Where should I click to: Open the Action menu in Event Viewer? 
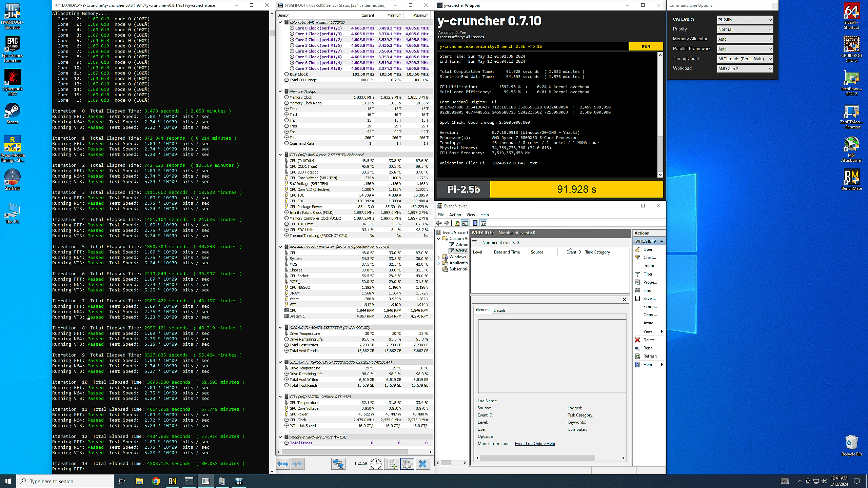455,215
